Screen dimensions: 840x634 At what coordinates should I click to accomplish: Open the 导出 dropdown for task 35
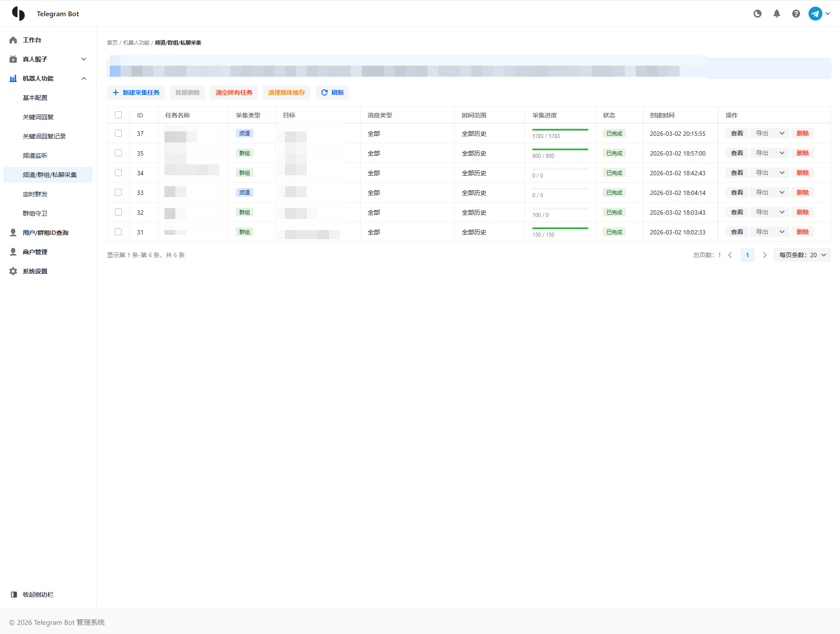tap(782, 153)
